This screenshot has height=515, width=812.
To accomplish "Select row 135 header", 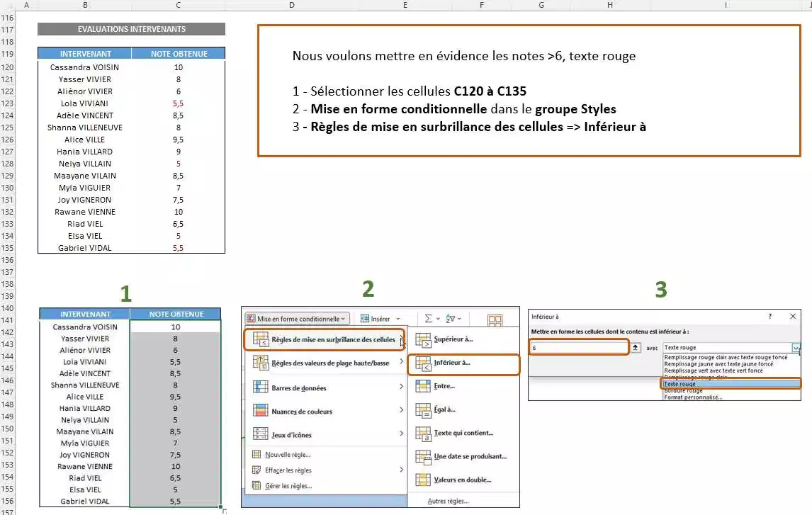I will tap(7, 248).
